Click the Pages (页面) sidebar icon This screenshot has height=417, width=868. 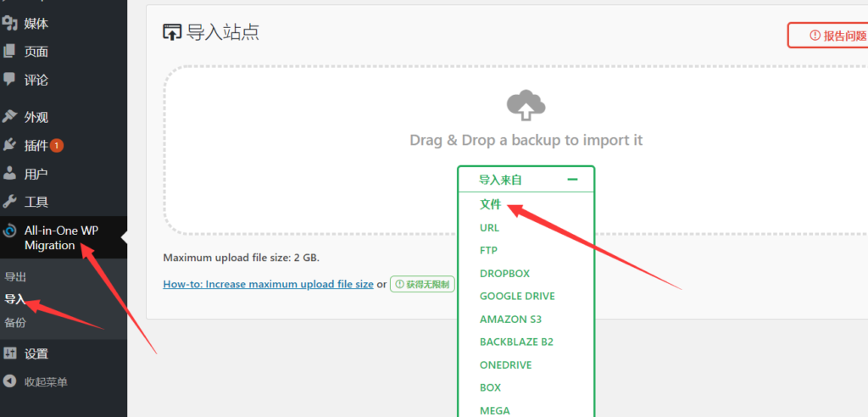pyautogui.click(x=10, y=51)
